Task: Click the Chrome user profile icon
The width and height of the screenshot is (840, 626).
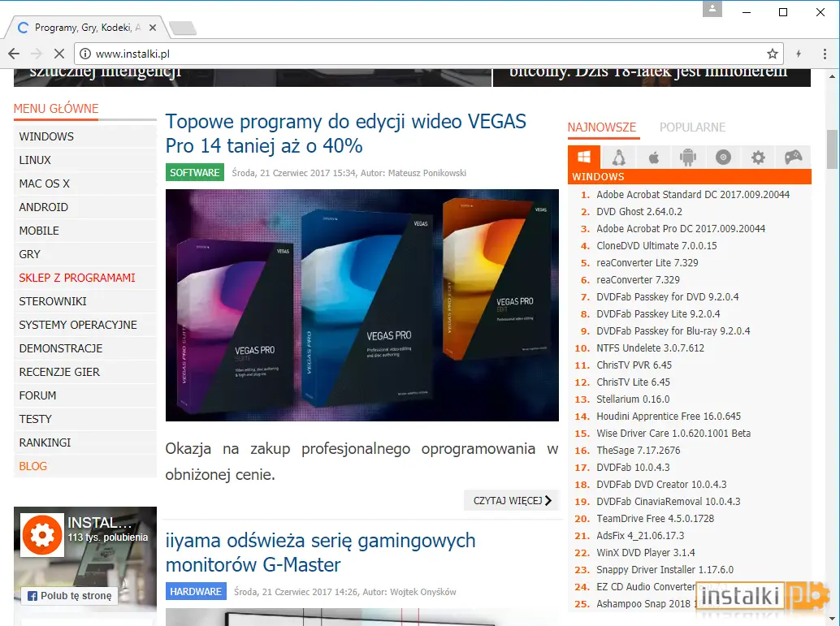Action: [712, 9]
